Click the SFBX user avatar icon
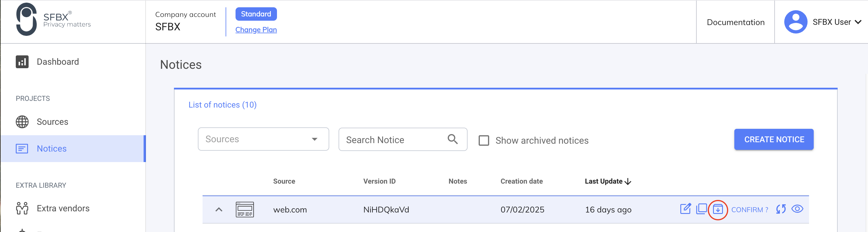Screen dimensions: 868x232 [795, 22]
